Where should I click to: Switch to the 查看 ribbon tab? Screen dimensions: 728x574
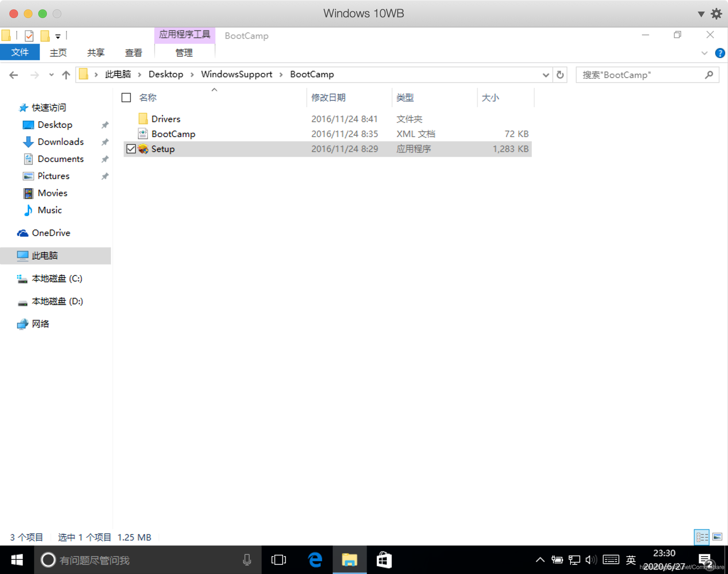coord(133,53)
